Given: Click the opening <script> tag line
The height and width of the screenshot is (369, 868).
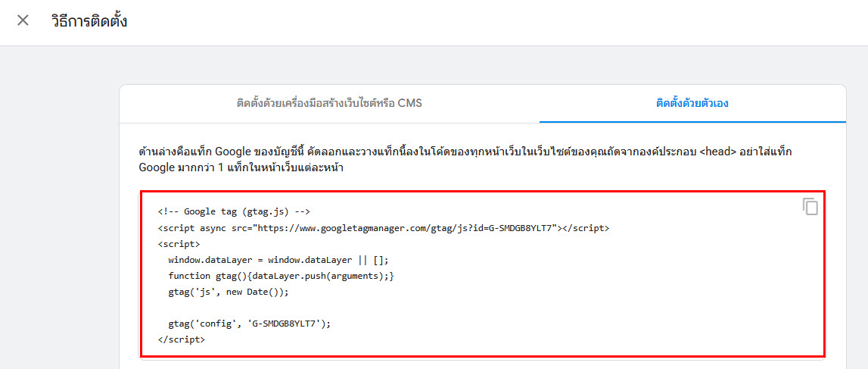Looking at the screenshot, I should pyautogui.click(x=179, y=244).
